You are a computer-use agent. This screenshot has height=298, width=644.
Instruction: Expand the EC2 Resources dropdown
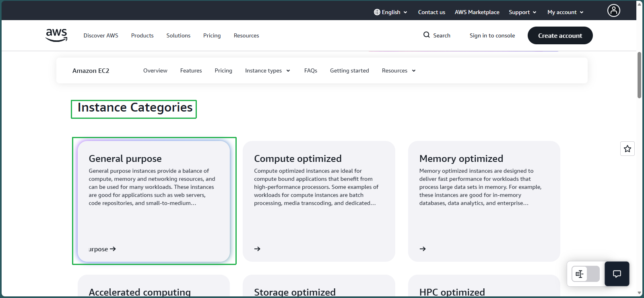click(398, 70)
